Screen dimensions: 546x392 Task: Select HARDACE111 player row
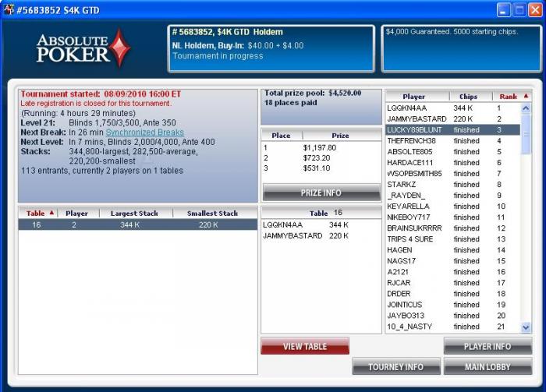coord(453,162)
